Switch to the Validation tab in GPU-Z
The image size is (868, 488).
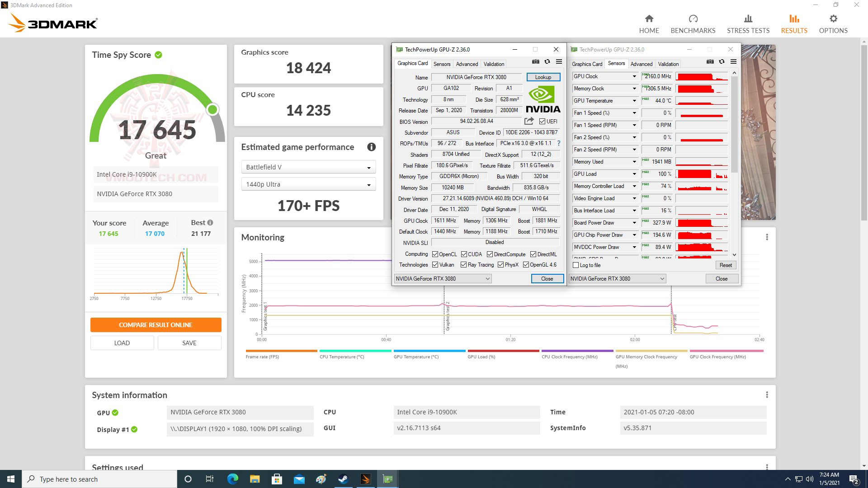[494, 64]
